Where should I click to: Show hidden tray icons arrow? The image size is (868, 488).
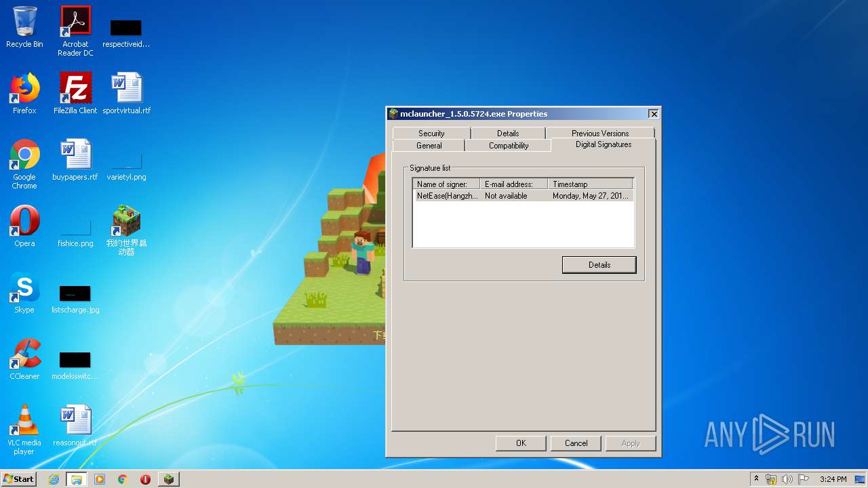tap(756, 479)
